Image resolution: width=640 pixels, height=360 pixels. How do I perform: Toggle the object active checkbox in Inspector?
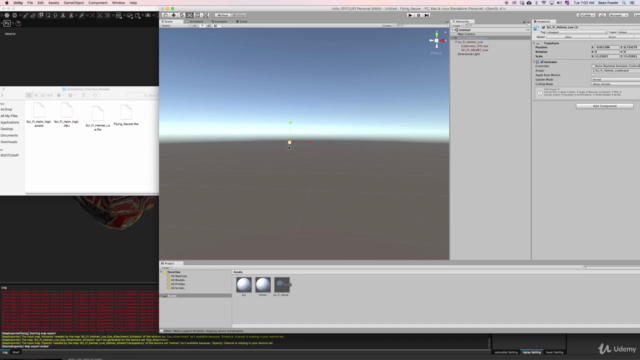pos(543,27)
